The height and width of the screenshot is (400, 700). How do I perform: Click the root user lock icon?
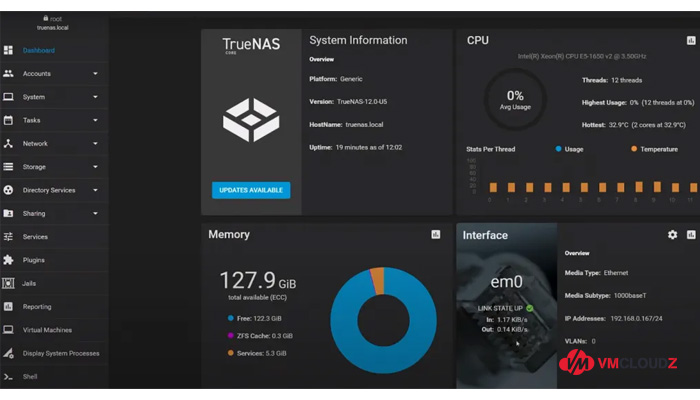coord(46,18)
